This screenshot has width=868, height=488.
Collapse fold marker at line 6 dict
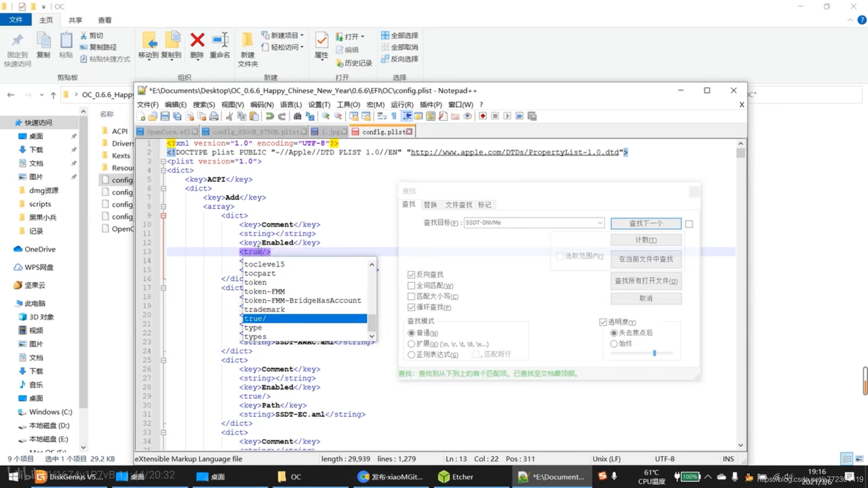[163, 188]
